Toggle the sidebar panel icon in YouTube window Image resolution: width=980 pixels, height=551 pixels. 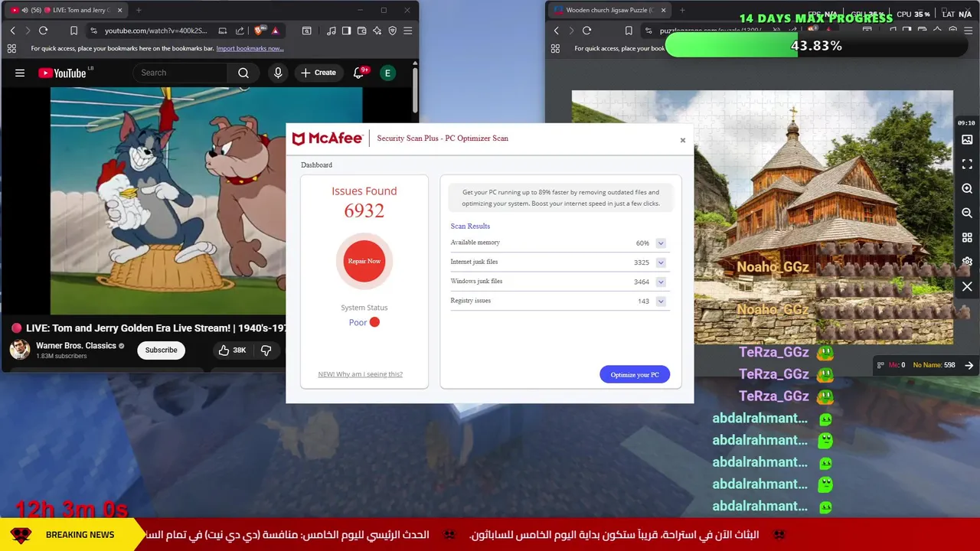346,31
